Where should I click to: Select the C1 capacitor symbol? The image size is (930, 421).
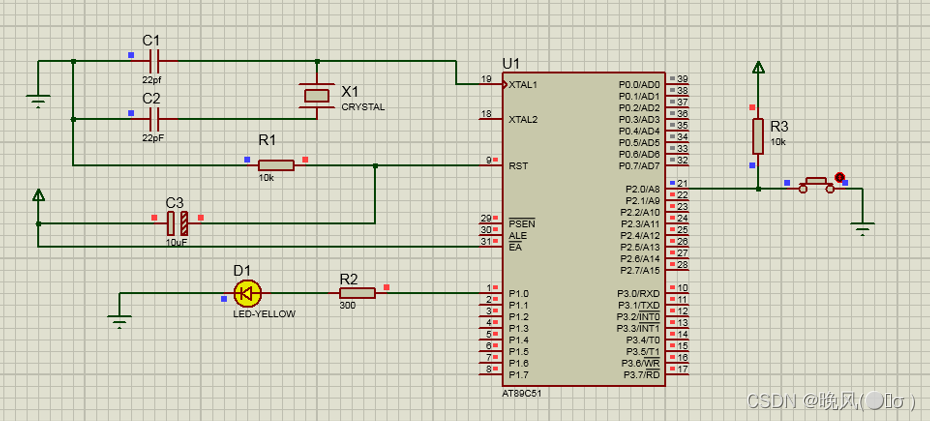[155, 61]
